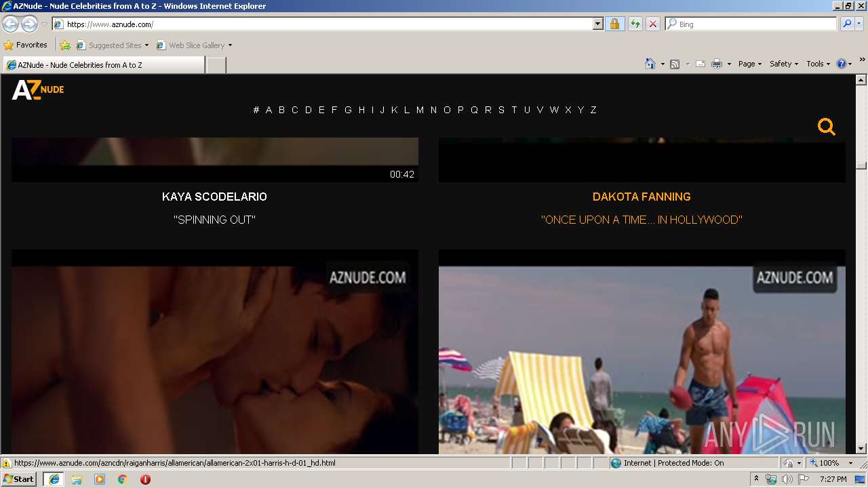Click the RSS Feeds toolbar icon

tap(675, 64)
